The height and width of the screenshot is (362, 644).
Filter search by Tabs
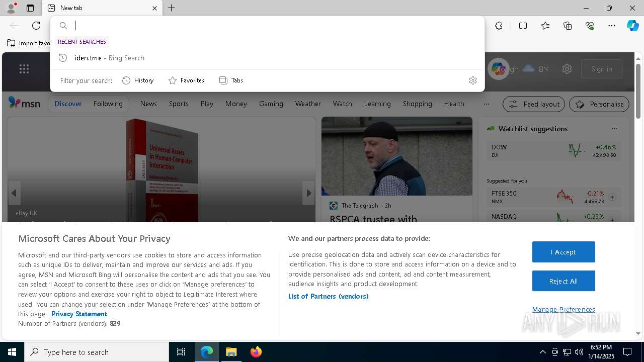pos(231,80)
